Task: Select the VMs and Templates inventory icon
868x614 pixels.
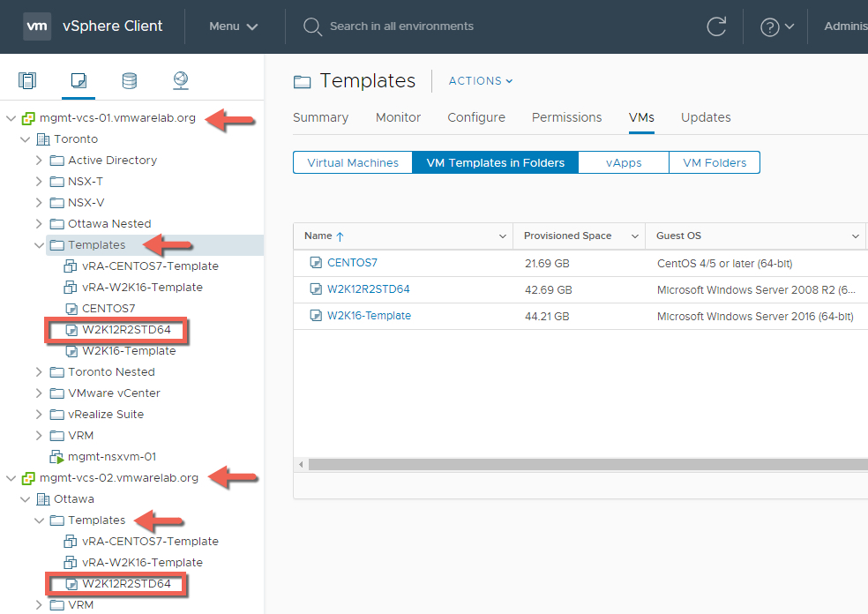Action: click(x=79, y=81)
